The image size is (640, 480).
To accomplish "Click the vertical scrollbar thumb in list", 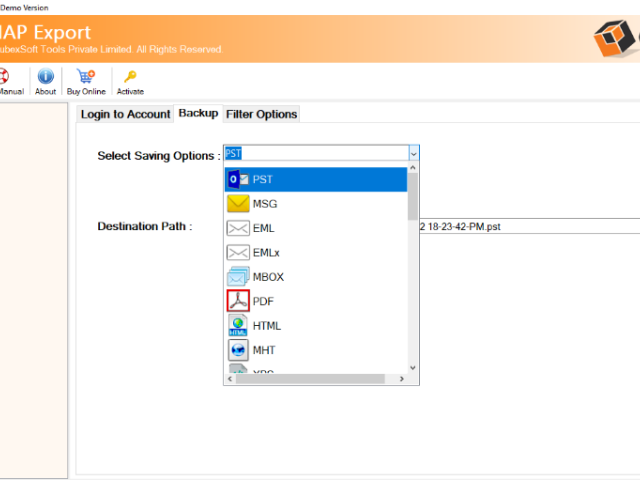I will (413, 196).
